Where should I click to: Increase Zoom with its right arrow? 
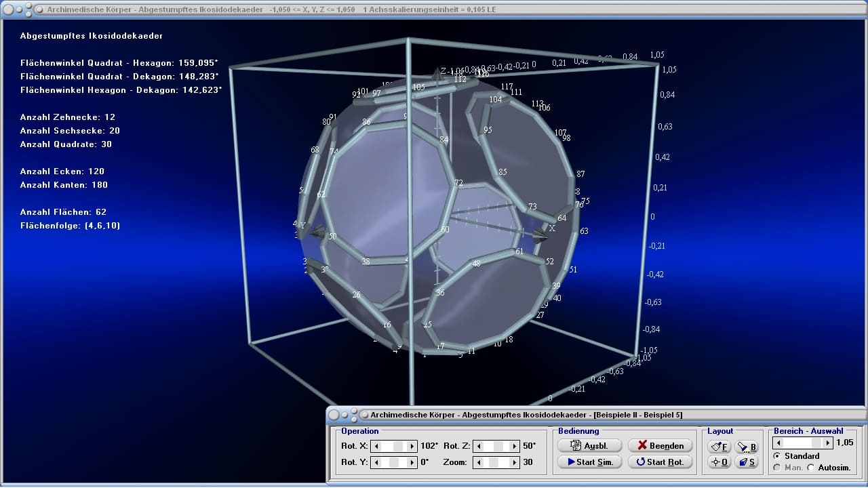(515, 462)
